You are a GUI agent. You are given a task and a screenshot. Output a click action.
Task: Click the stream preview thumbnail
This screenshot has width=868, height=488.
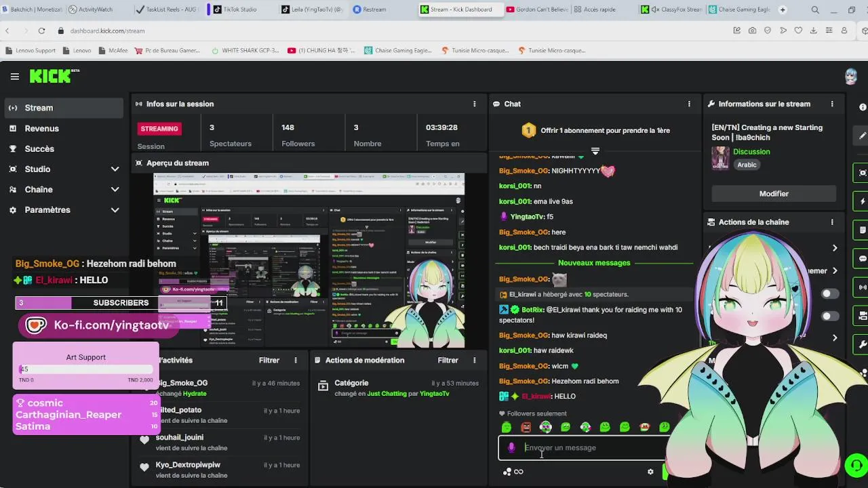click(x=309, y=261)
